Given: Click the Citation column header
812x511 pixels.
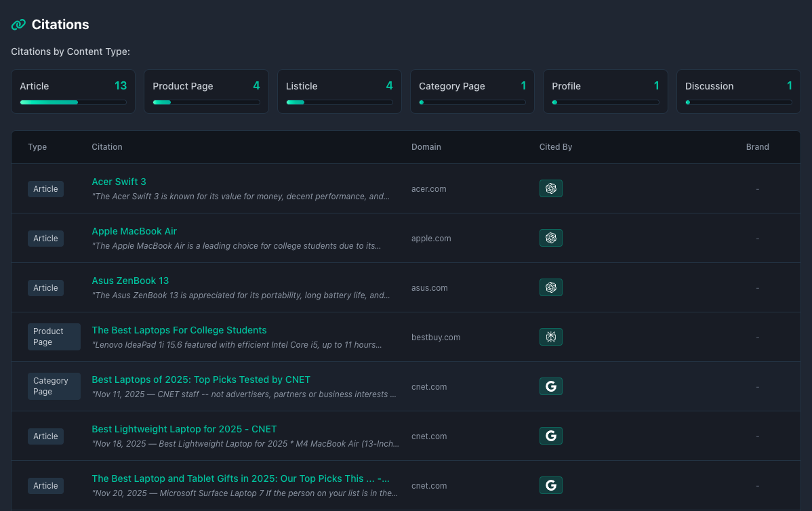Looking at the screenshot, I should click(x=107, y=147).
